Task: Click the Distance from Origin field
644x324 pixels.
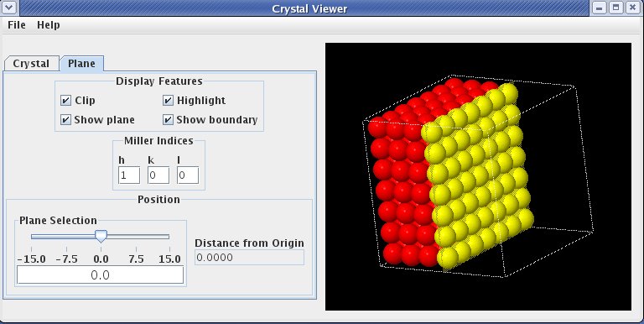Action: click(x=249, y=258)
